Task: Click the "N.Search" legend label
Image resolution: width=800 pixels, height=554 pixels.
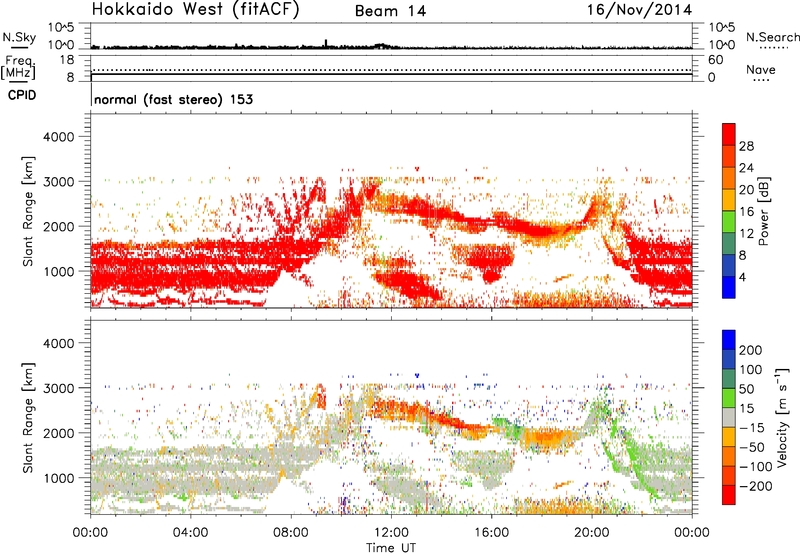Action: pyautogui.click(x=772, y=37)
